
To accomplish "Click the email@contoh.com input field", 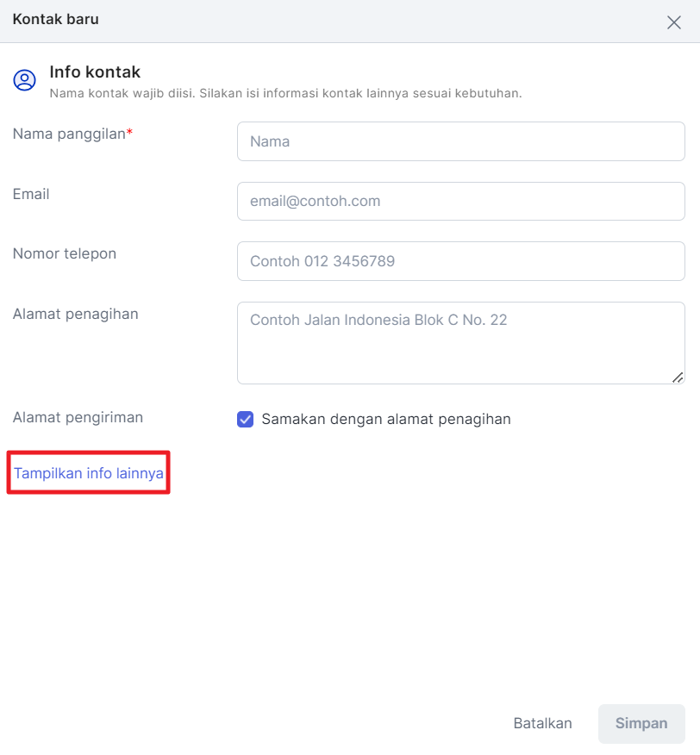I will click(x=461, y=202).
